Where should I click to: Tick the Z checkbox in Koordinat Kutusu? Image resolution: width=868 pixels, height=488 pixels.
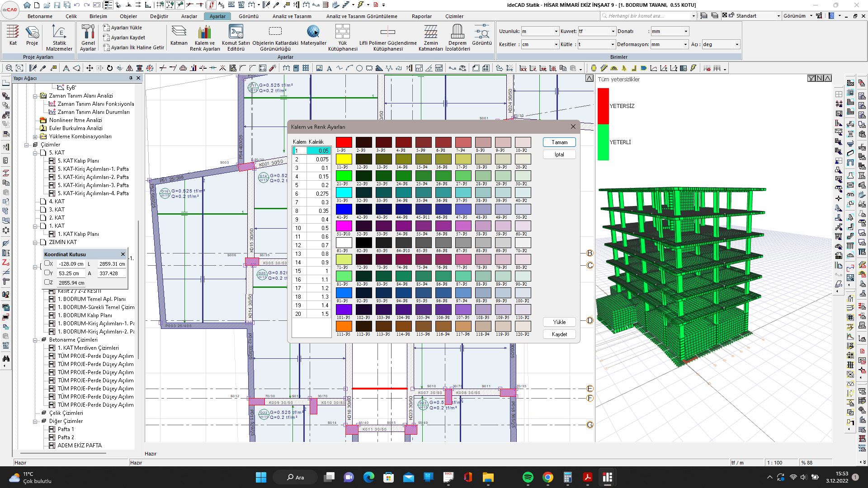pyautogui.click(x=47, y=282)
